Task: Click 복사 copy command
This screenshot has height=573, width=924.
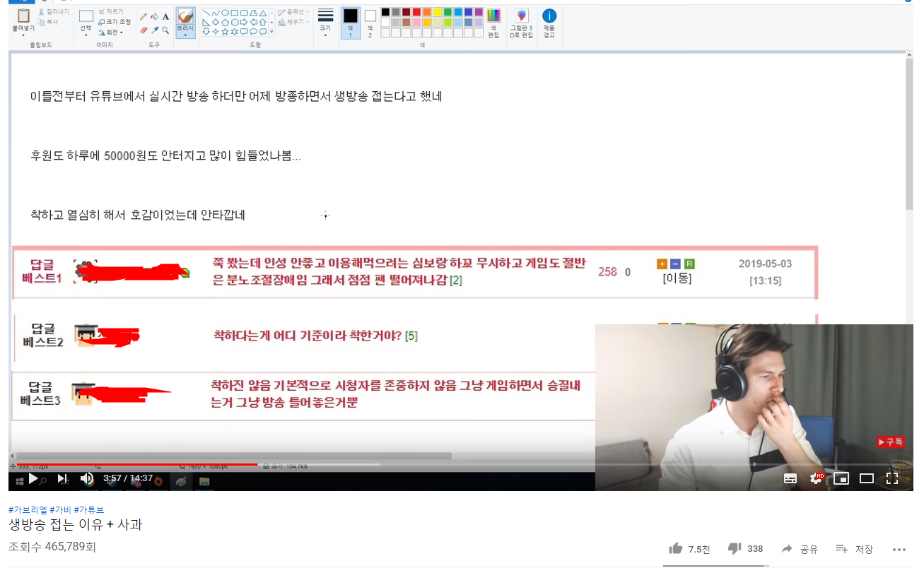Action: pyautogui.click(x=49, y=22)
